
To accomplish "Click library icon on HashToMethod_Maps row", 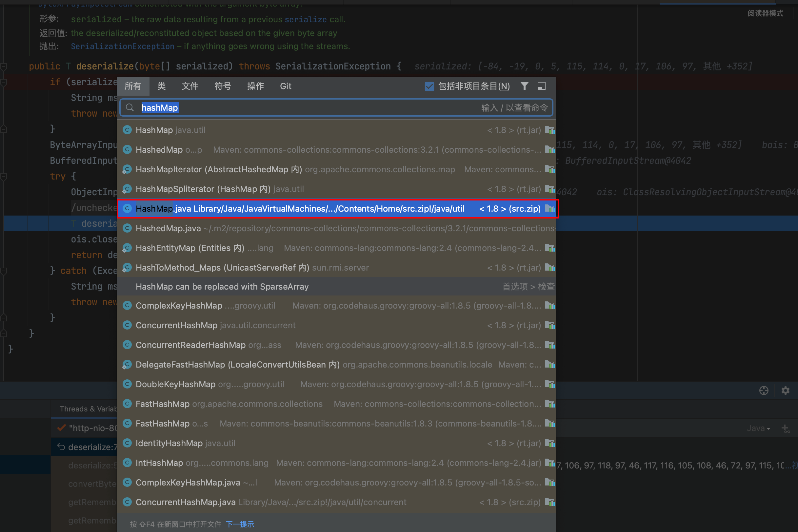I will coord(550,268).
